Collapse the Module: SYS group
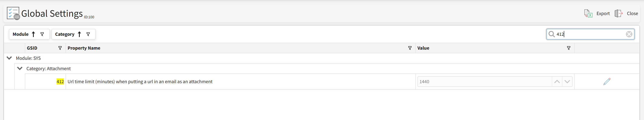The height and width of the screenshot is (120, 644). [x=9, y=58]
